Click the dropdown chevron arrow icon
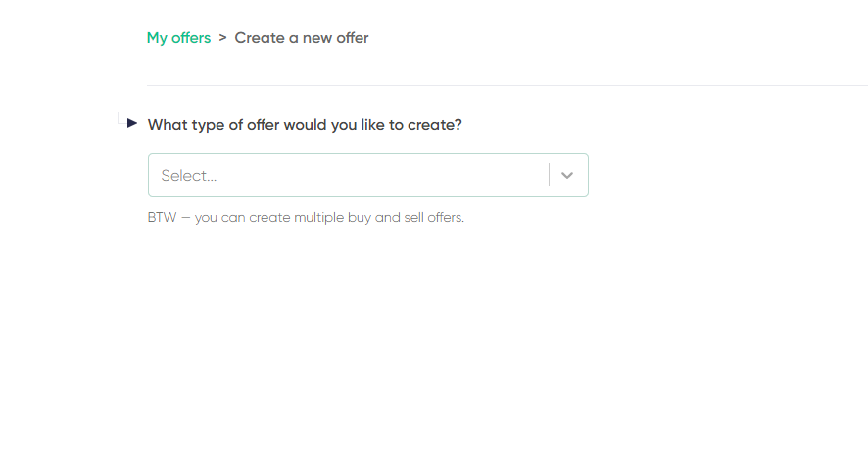 coord(567,175)
